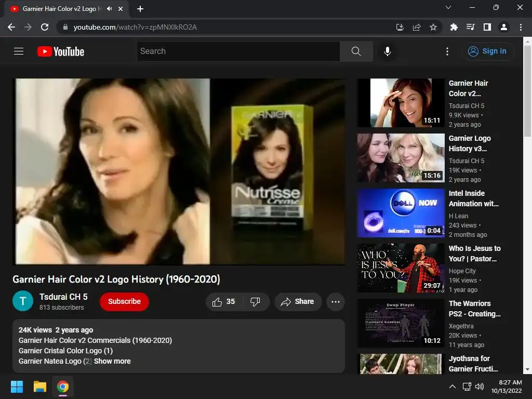
Task: Click the search magnifier button
Action: [356, 51]
